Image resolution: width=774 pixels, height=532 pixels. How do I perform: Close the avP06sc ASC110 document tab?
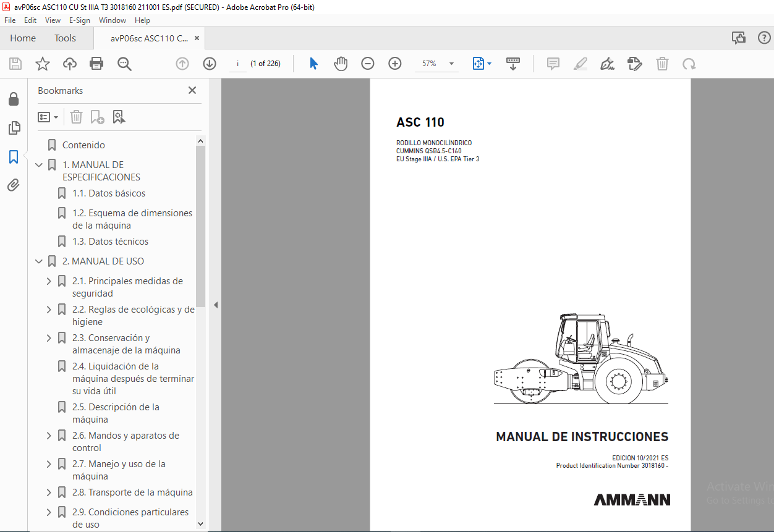coord(197,38)
